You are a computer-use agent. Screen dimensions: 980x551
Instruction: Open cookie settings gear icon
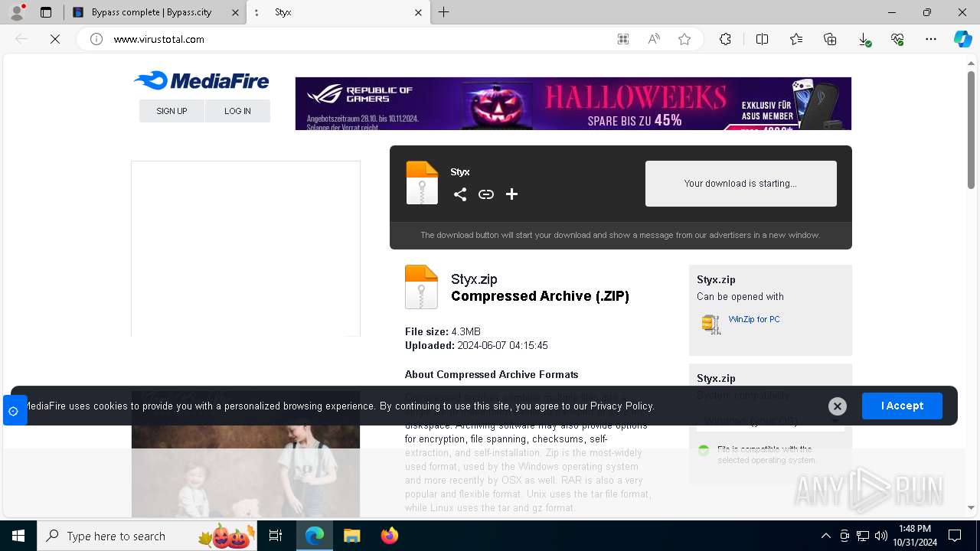[13, 411]
